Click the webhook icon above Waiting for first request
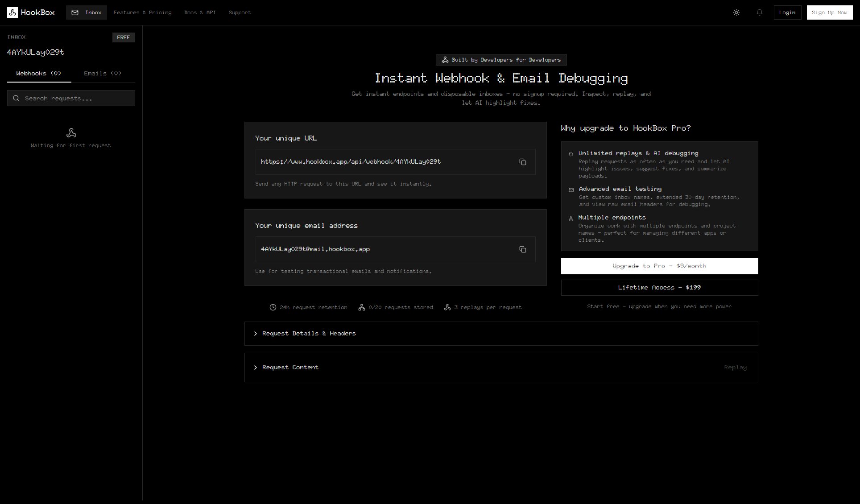This screenshot has height=504, width=860. click(x=71, y=133)
